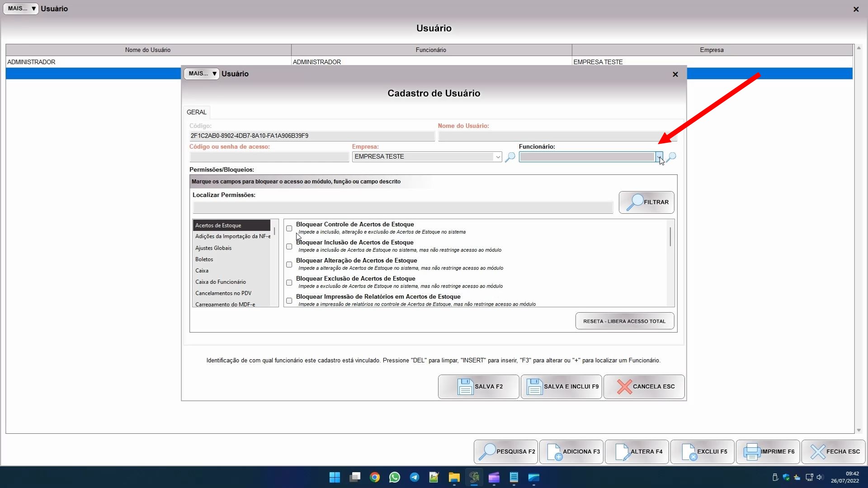
Task: Check Bloquear Controle de Acertos de Estoque
Action: [x=289, y=229]
